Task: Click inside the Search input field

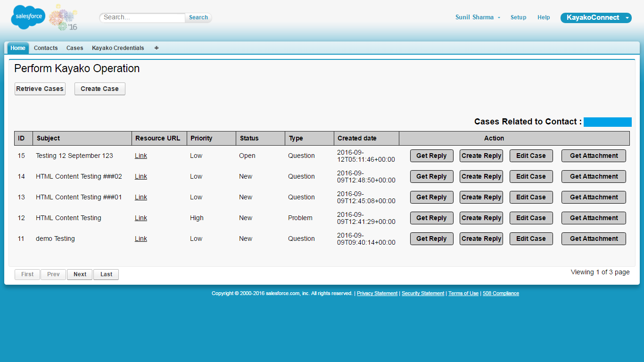Action: pos(142,17)
